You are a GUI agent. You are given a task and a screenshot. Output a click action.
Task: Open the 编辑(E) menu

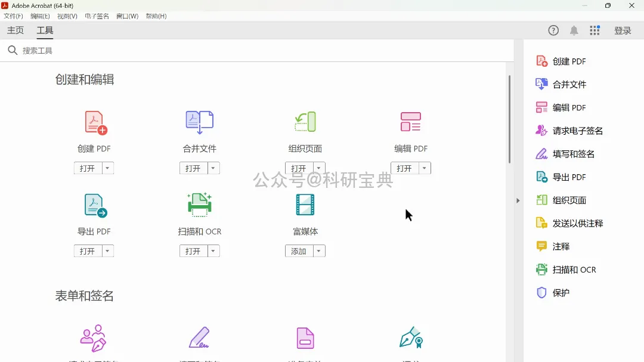point(40,16)
